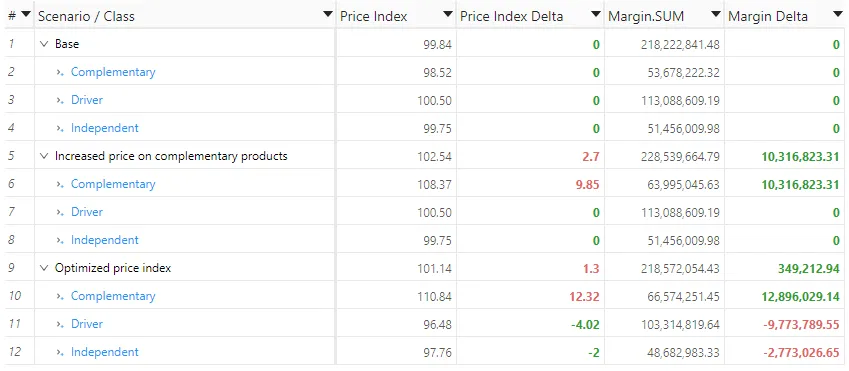Screen dimensions: 849x371
Task: Expand chevron beside Complementary in row 6
Action: [x=61, y=184]
